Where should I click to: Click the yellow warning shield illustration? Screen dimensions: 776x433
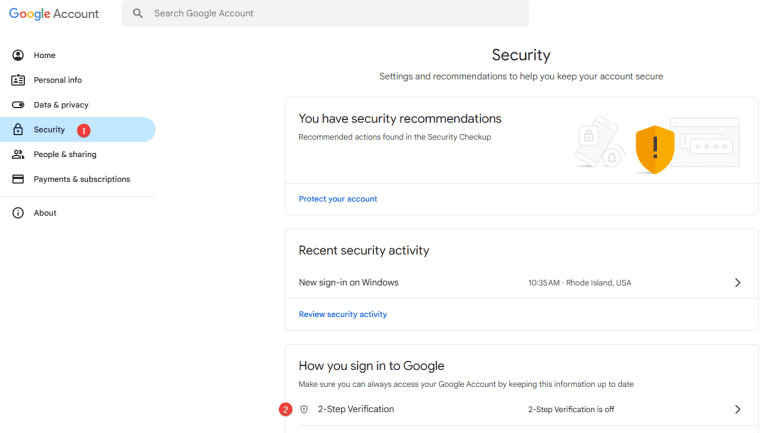655,149
